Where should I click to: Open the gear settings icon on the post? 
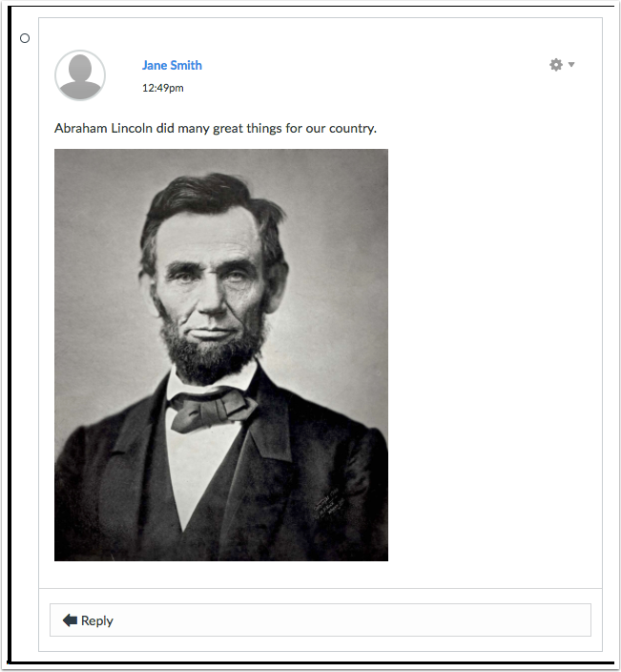coord(556,65)
